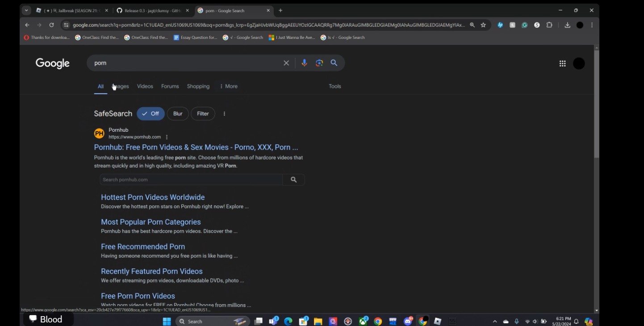Open File Explorer from the taskbar
The width and height of the screenshot is (644, 326).
[318, 322]
